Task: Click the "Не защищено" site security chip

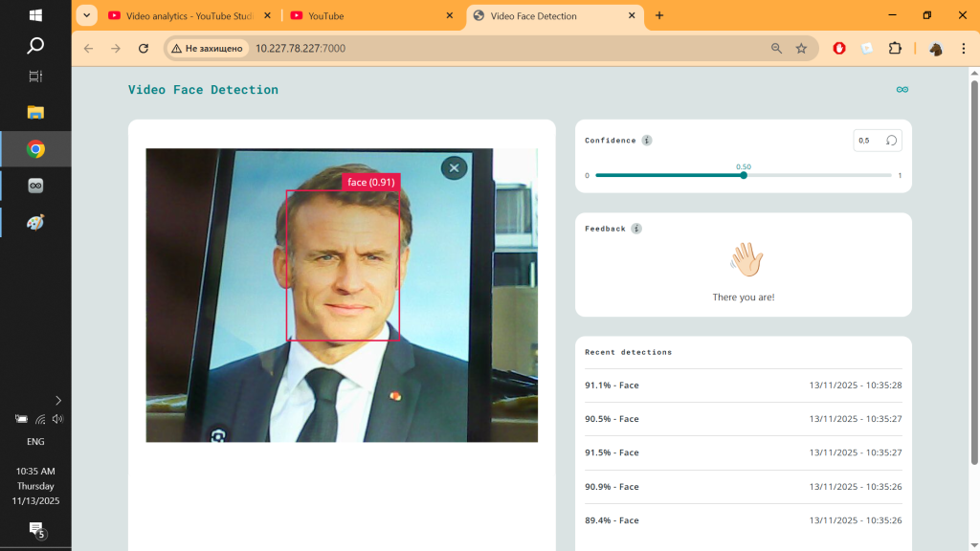Action: (209, 49)
